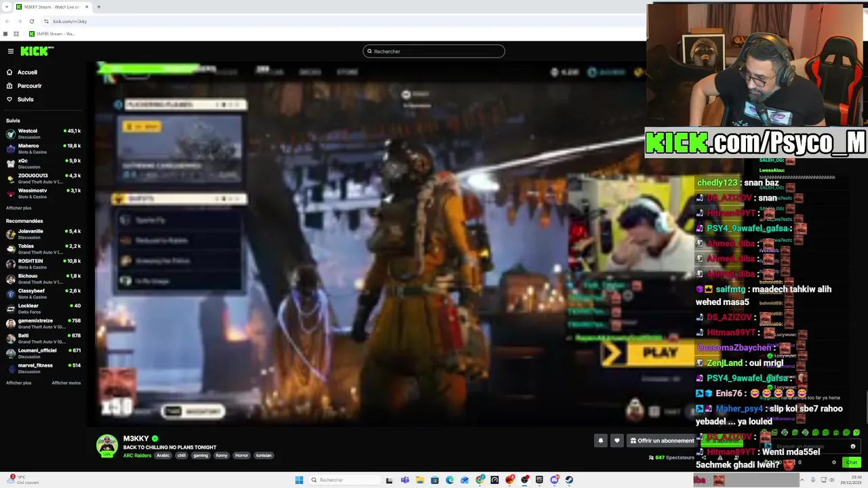Open Wassimostv channel in sidebar
Image resolution: width=868 pixels, height=488 pixels.
(x=43, y=192)
